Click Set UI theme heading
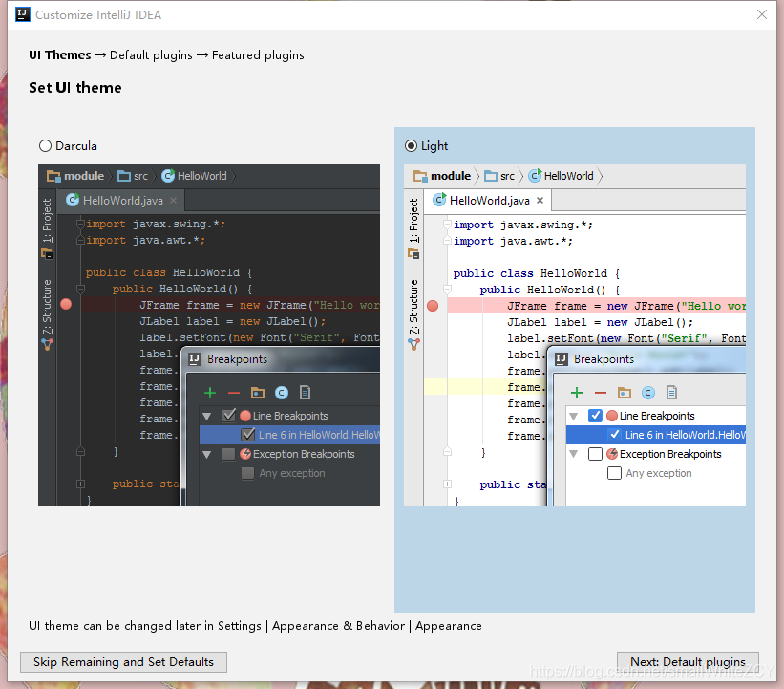Image resolution: width=784 pixels, height=689 pixels. click(x=75, y=88)
